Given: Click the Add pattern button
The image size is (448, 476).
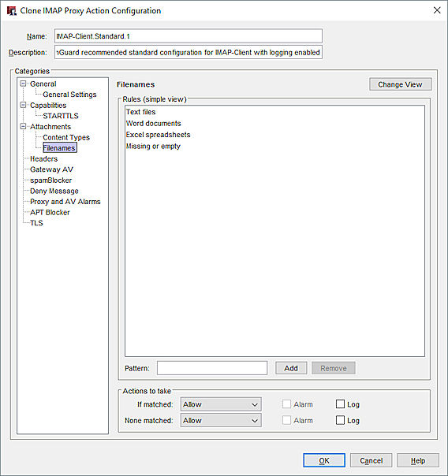Looking at the screenshot, I should click(291, 368).
